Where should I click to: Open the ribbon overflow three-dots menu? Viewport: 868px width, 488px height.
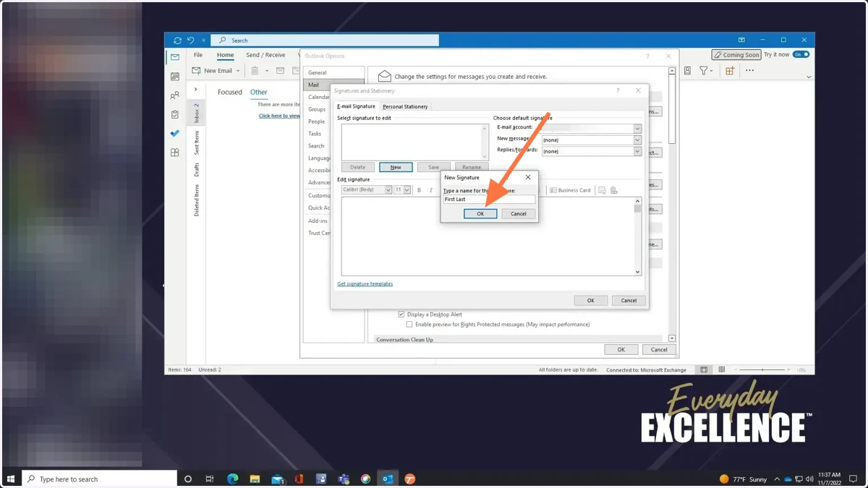click(749, 71)
